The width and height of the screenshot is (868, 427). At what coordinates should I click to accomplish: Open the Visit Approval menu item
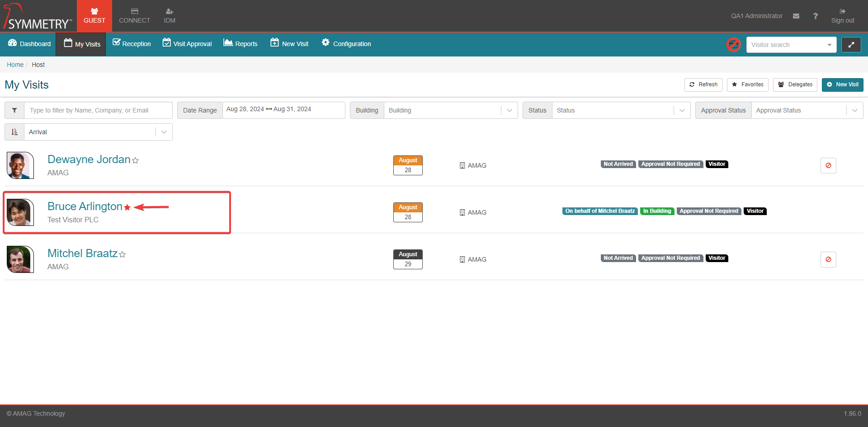pos(187,44)
